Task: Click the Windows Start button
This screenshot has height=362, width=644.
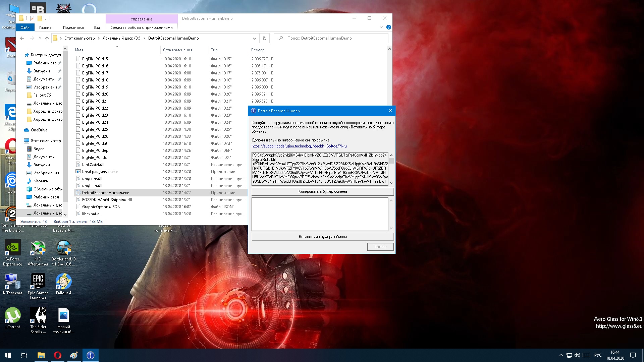Action: (x=8, y=355)
